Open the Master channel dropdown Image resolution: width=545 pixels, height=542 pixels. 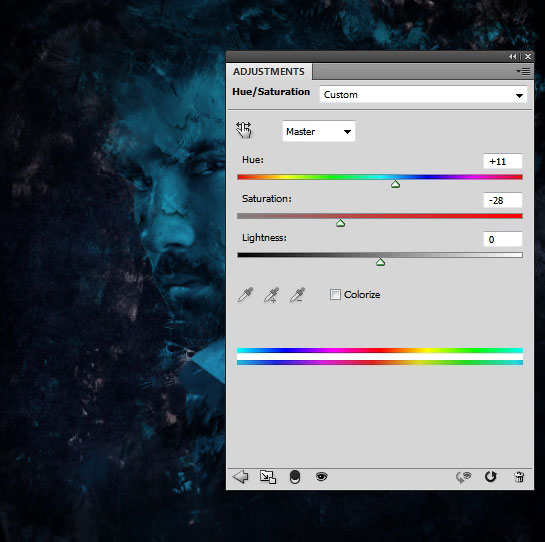coord(319,131)
